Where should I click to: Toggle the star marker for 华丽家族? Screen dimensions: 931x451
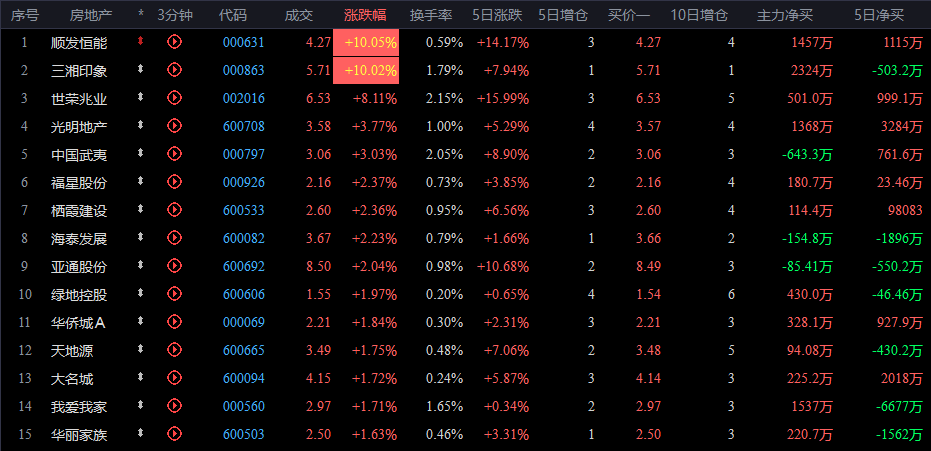pyautogui.click(x=141, y=435)
